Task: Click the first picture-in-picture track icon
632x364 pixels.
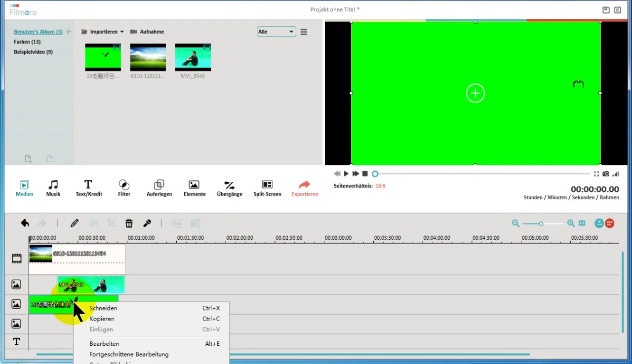Action: coord(16,285)
